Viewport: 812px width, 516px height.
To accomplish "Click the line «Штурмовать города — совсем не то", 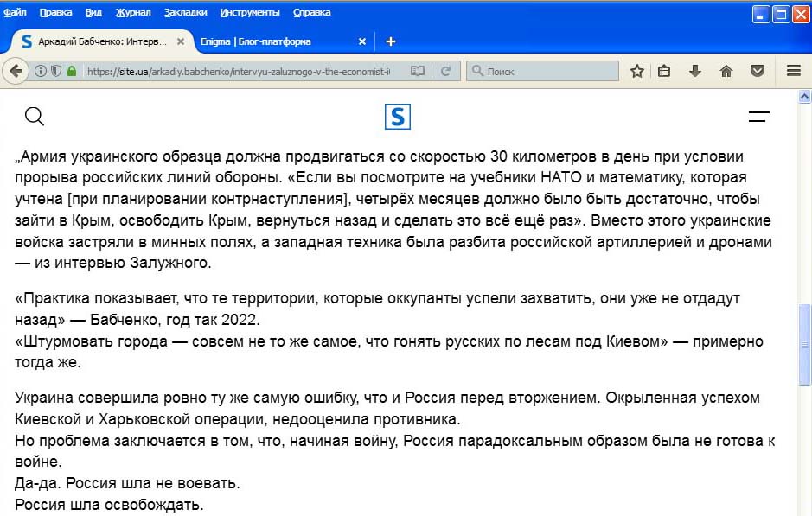I will [388, 352].
